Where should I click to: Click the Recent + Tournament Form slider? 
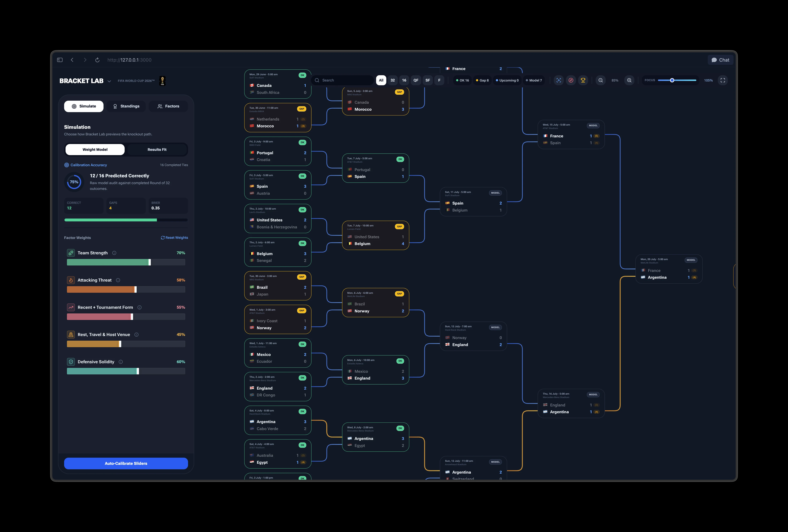click(x=126, y=317)
